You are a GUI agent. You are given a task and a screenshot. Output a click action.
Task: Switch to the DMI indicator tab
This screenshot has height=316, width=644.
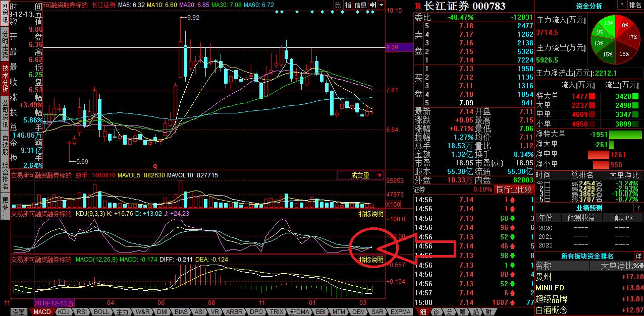pos(163,312)
